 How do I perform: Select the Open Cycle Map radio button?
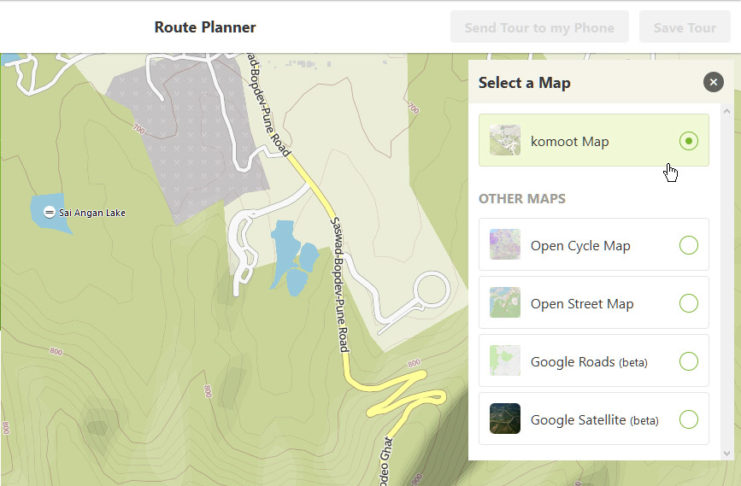tap(688, 245)
